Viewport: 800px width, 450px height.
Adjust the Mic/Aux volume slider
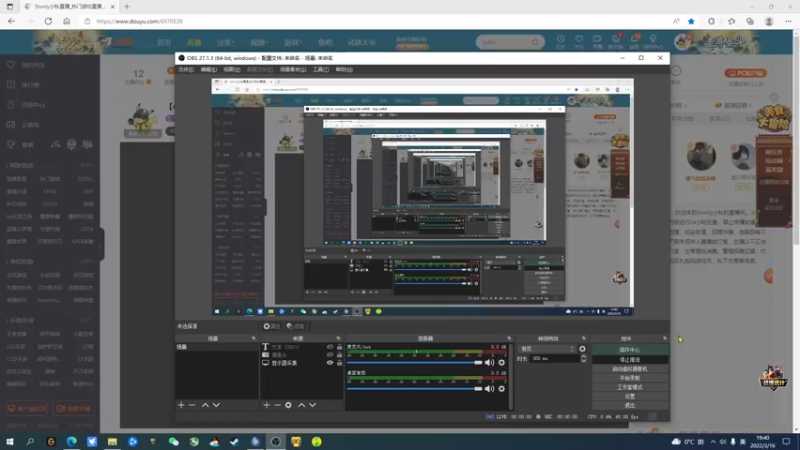(414, 363)
